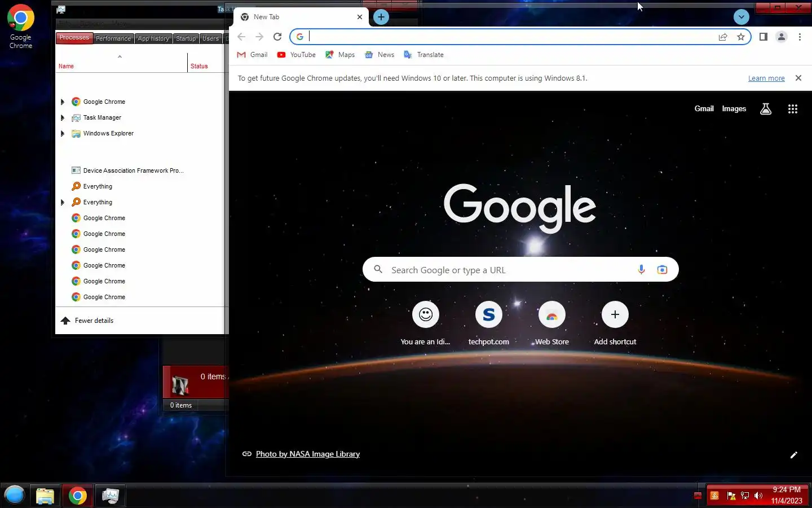Image resolution: width=812 pixels, height=508 pixels.
Task: Switch to Users tab in Task Manager
Action: [210, 38]
